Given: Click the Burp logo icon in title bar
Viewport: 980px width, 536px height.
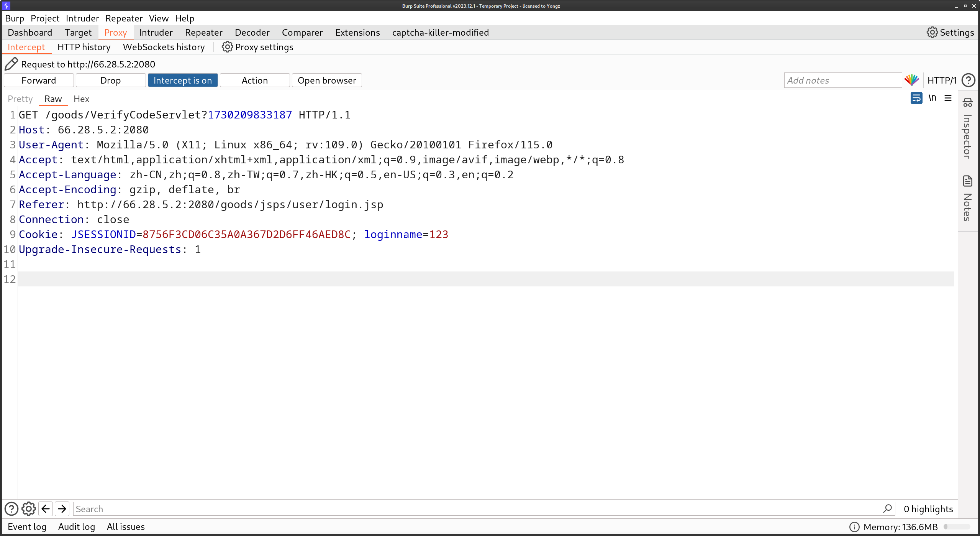Looking at the screenshot, I should pyautogui.click(x=6, y=6).
